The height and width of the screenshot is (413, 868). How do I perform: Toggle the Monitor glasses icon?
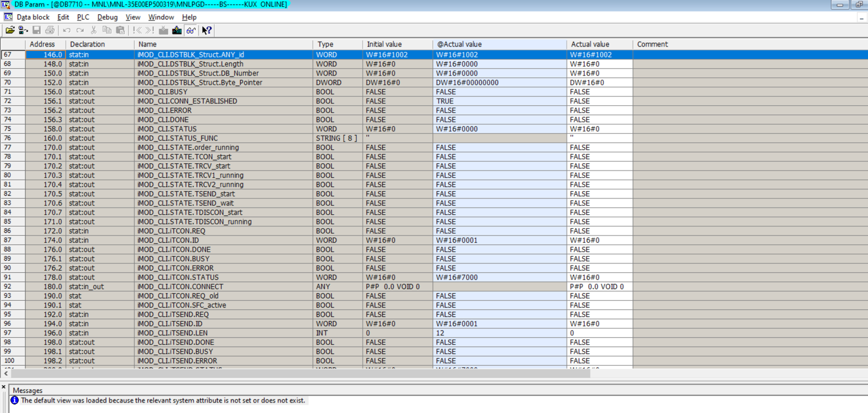coord(191,30)
